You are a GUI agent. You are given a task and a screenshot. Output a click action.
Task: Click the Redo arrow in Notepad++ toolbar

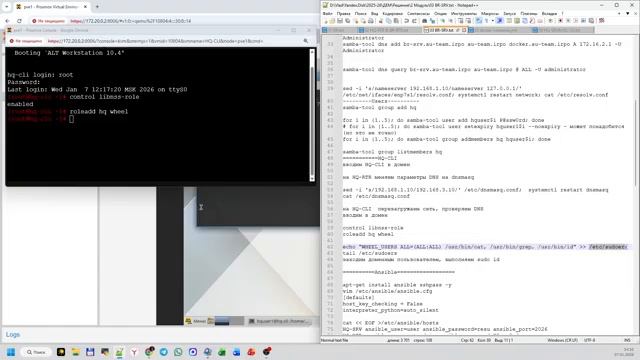point(414,20)
